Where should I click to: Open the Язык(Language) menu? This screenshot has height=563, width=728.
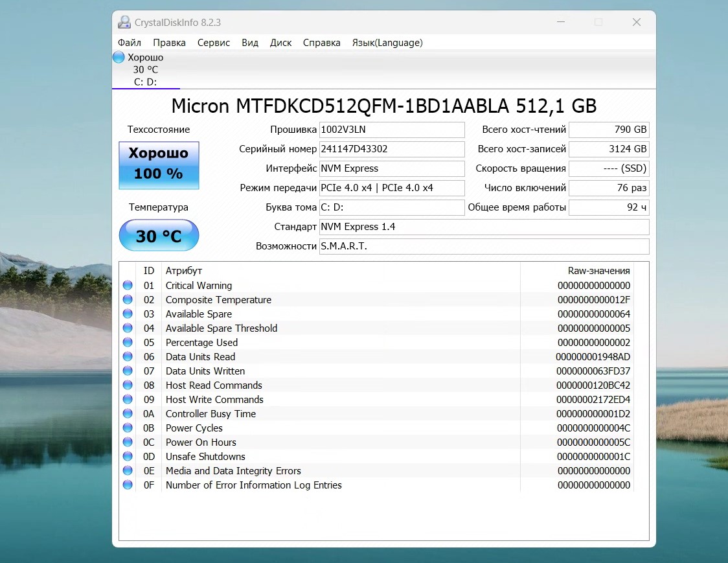click(387, 43)
